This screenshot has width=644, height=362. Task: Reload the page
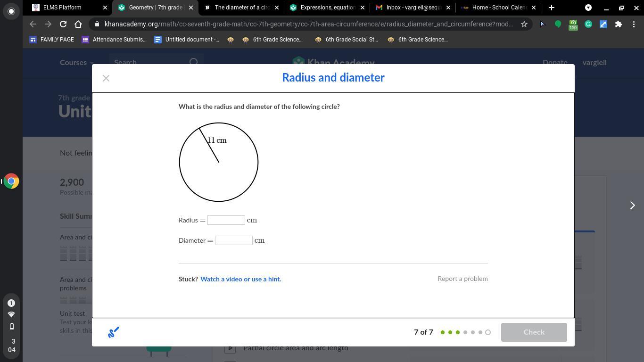point(63,24)
